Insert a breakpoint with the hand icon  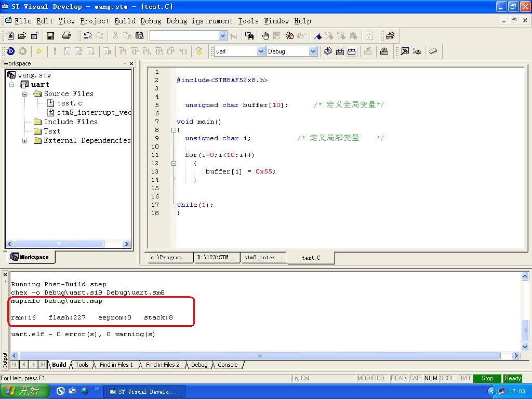[x=265, y=35]
